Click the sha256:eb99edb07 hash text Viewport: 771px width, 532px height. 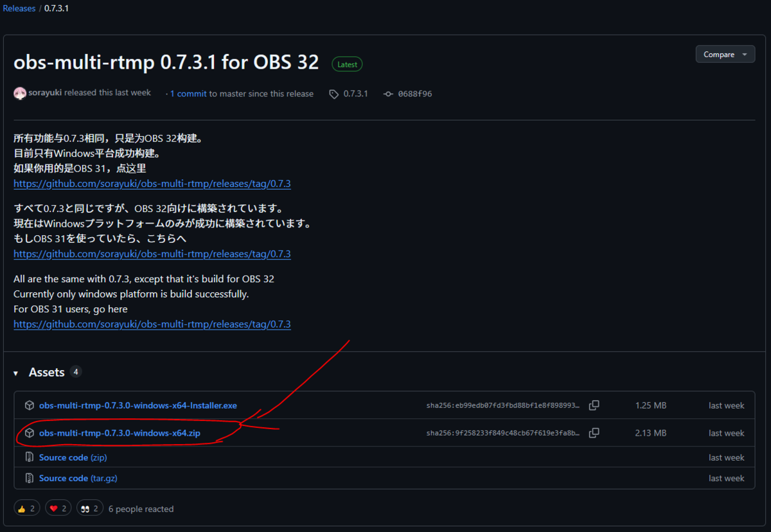tap(503, 406)
